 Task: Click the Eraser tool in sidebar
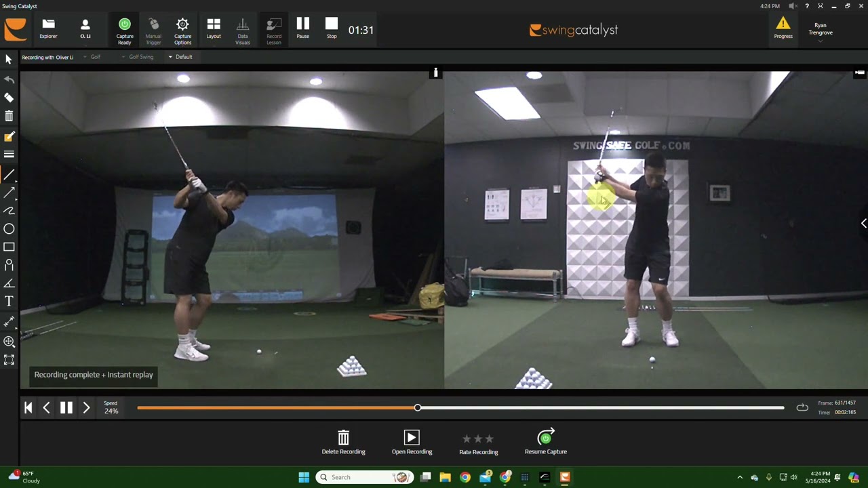coord(9,98)
